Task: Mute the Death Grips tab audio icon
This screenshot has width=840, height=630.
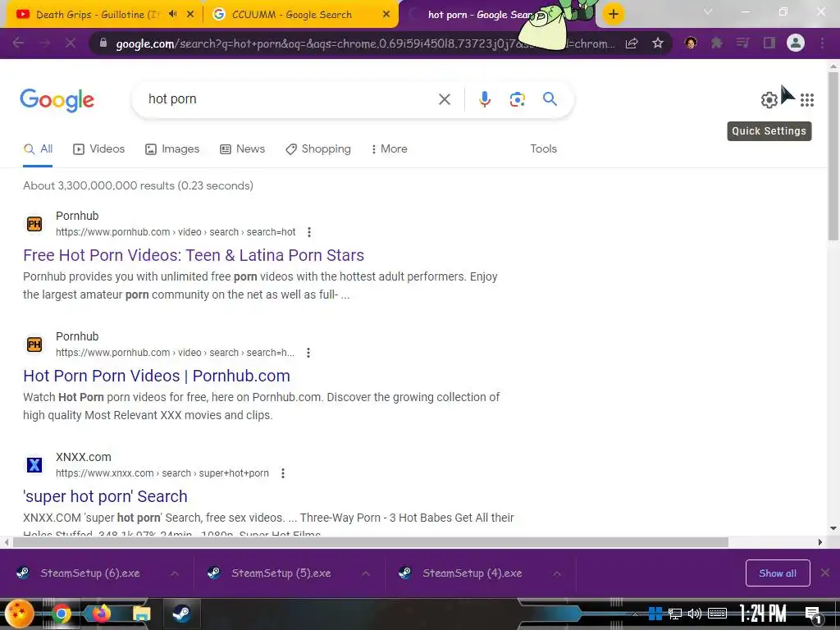Action: (x=172, y=15)
